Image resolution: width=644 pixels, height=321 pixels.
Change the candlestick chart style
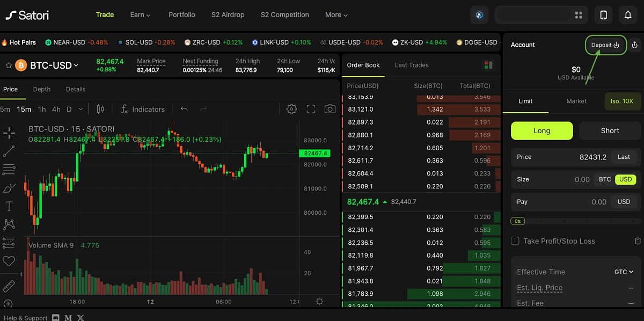point(100,109)
